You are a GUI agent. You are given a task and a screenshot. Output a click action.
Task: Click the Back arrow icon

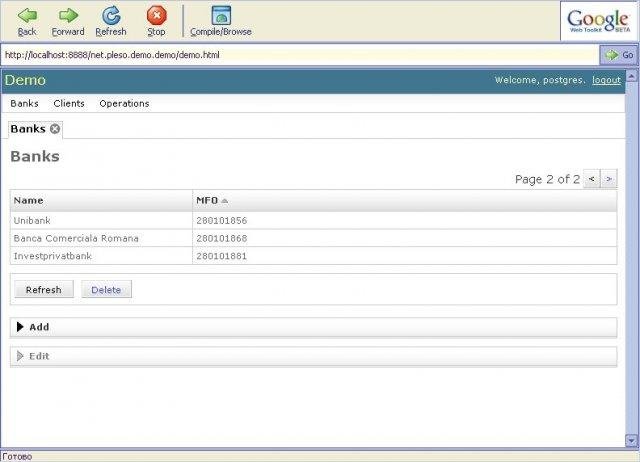pos(27,15)
